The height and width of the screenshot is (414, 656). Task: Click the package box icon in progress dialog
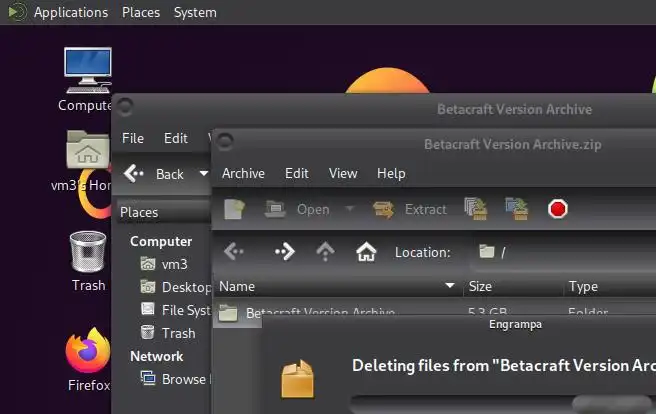point(297,379)
